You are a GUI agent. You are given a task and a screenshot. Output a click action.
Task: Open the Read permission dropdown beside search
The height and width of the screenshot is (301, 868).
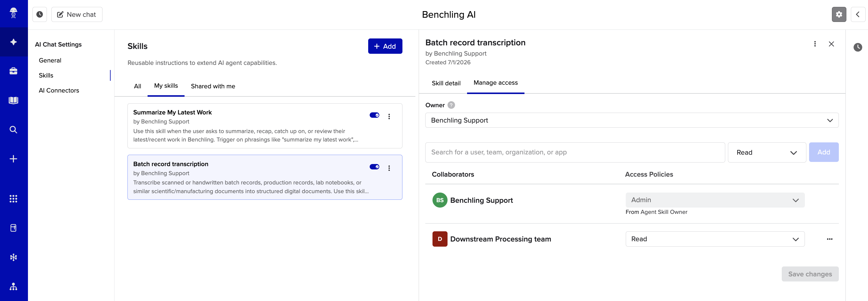coord(767,153)
